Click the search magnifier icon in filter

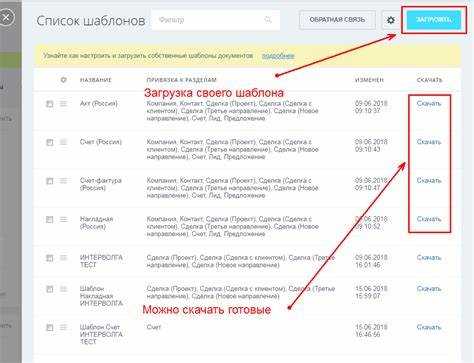(268, 20)
